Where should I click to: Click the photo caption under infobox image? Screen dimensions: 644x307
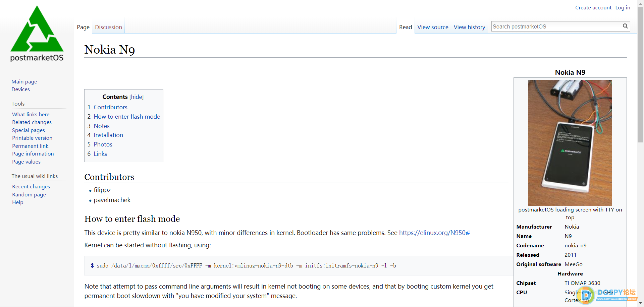[570, 213]
